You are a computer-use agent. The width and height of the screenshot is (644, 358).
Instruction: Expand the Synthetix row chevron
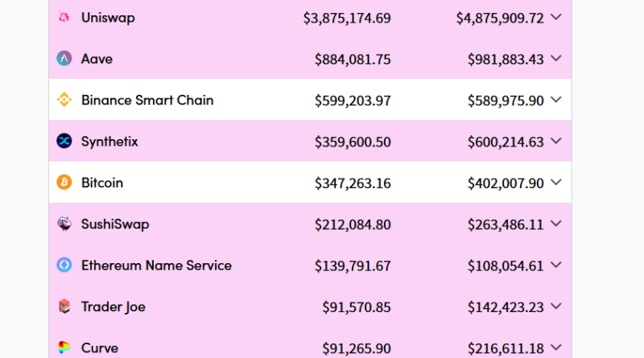[x=555, y=142]
